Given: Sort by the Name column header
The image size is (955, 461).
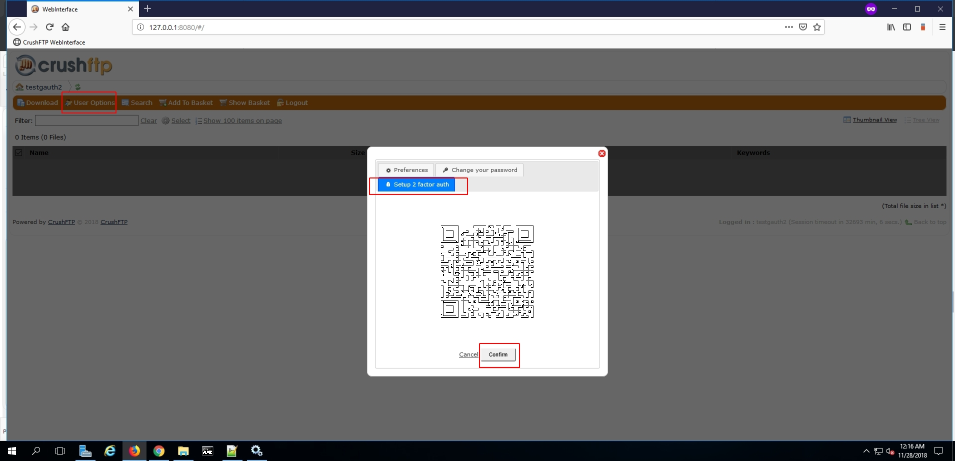Looking at the screenshot, I should [x=39, y=153].
